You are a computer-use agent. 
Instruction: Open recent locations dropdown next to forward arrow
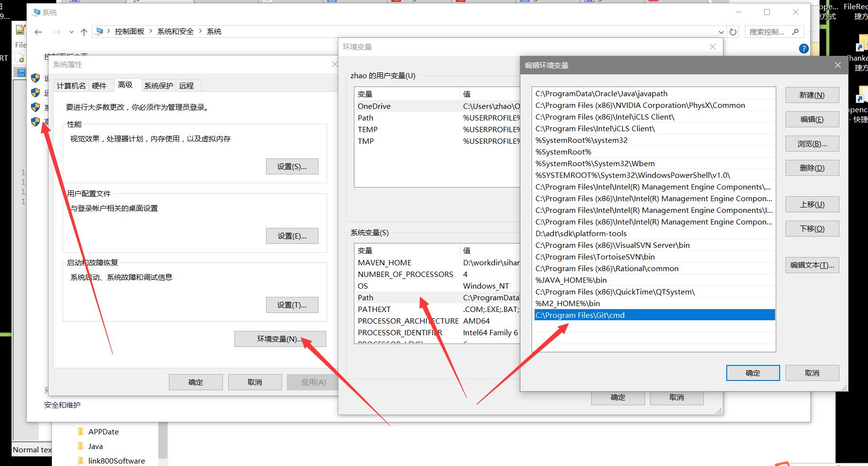click(x=71, y=32)
